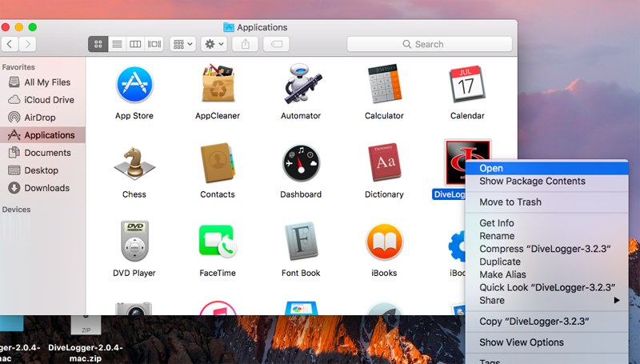Open Documents in the sidebar
The height and width of the screenshot is (364, 640).
(42, 153)
